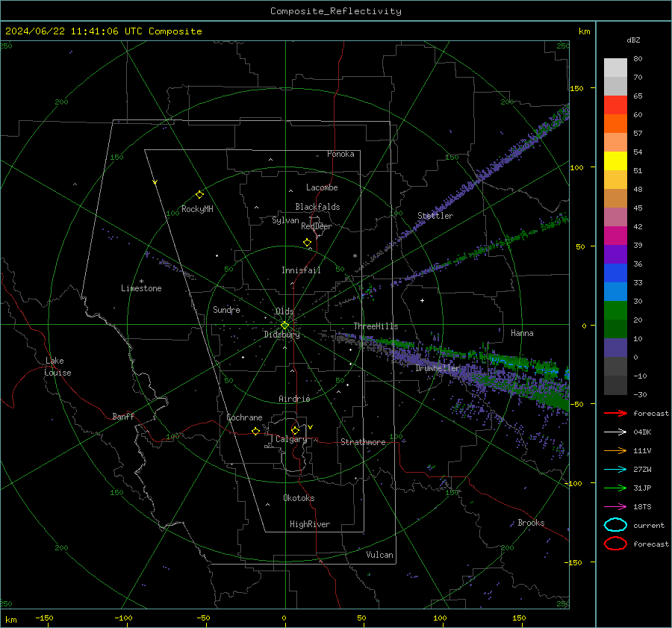Click the Stettler label
Image resolution: width=672 pixels, height=628 pixels.
tap(435, 216)
